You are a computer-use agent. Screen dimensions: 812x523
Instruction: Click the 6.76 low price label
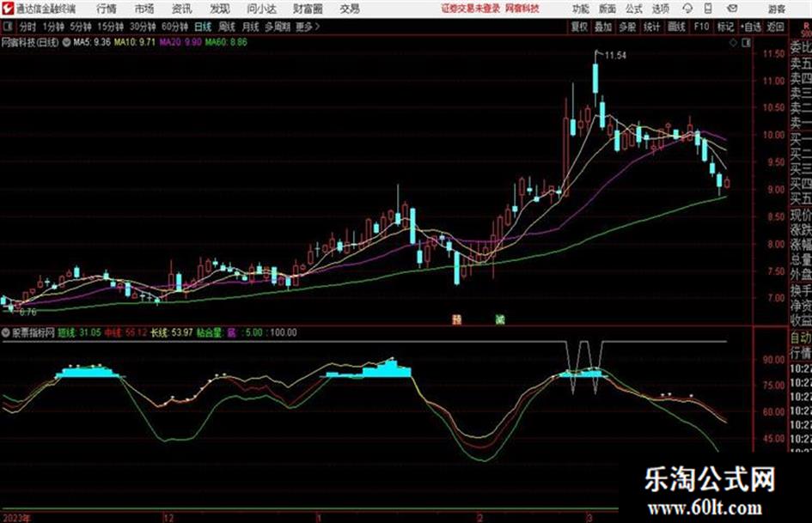pos(27,313)
